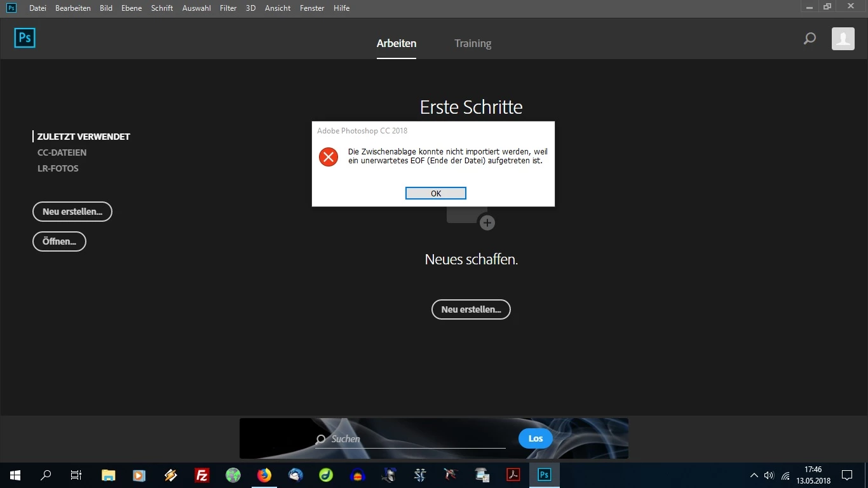Open the green globe taskbar app
The width and height of the screenshot is (868, 488).
click(x=233, y=475)
